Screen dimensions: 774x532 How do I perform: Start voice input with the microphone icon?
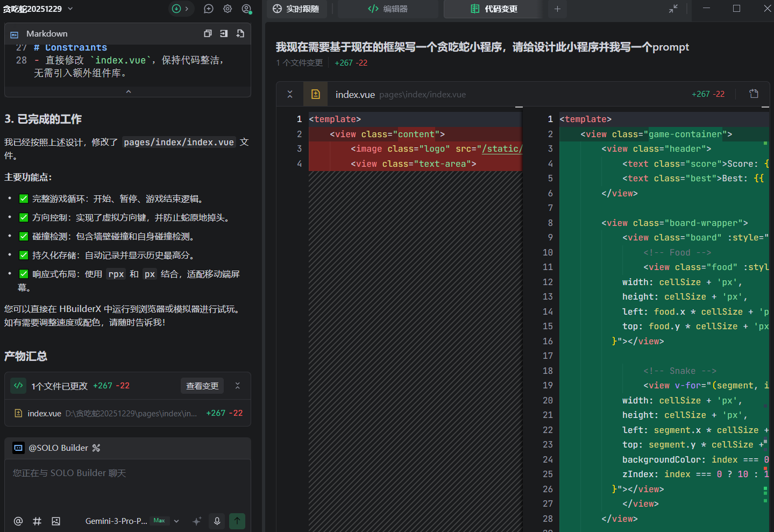pos(217,521)
